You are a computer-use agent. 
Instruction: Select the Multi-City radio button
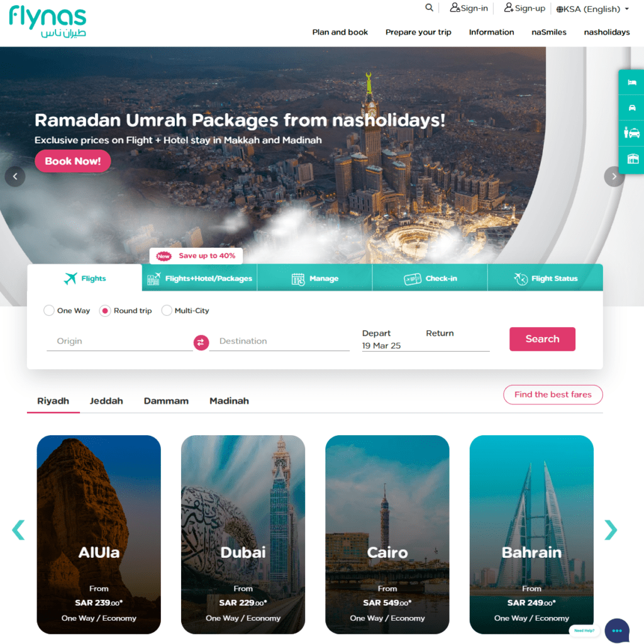coord(166,311)
